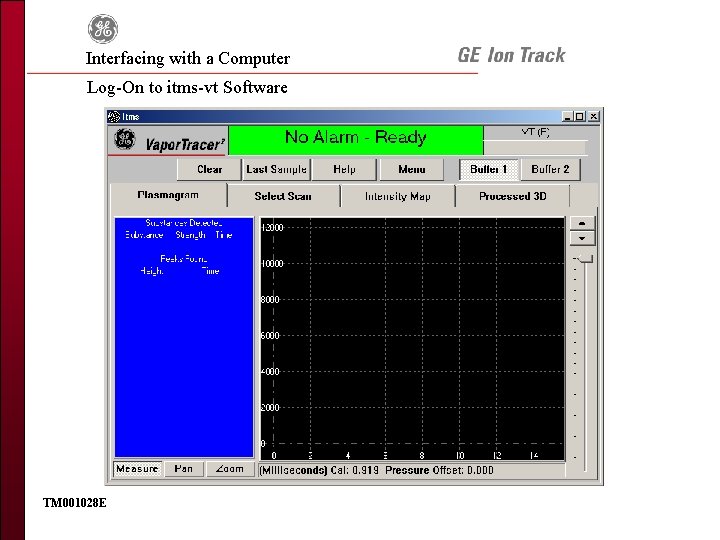Show the Intensity Map tab
Viewport: 720px width, 540px height.
point(398,197)
